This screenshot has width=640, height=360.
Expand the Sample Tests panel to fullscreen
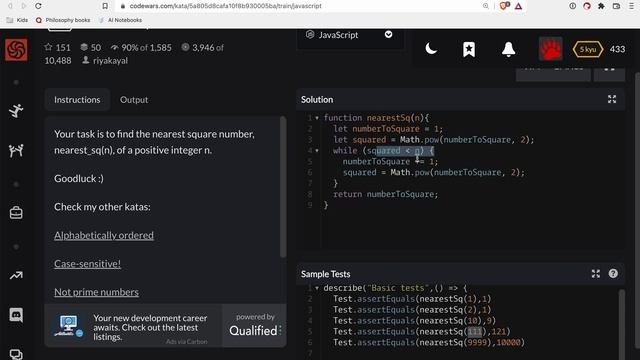coord(596,274)
